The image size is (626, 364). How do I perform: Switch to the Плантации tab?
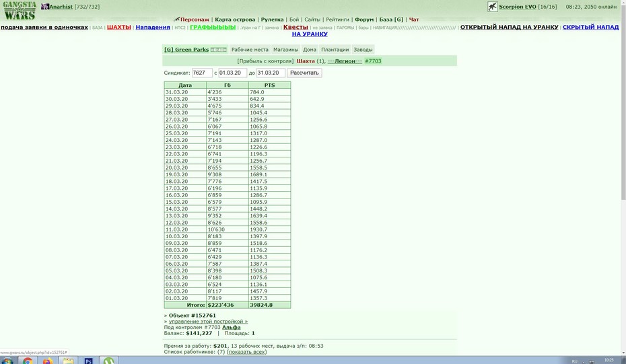(x=335, y=50)
